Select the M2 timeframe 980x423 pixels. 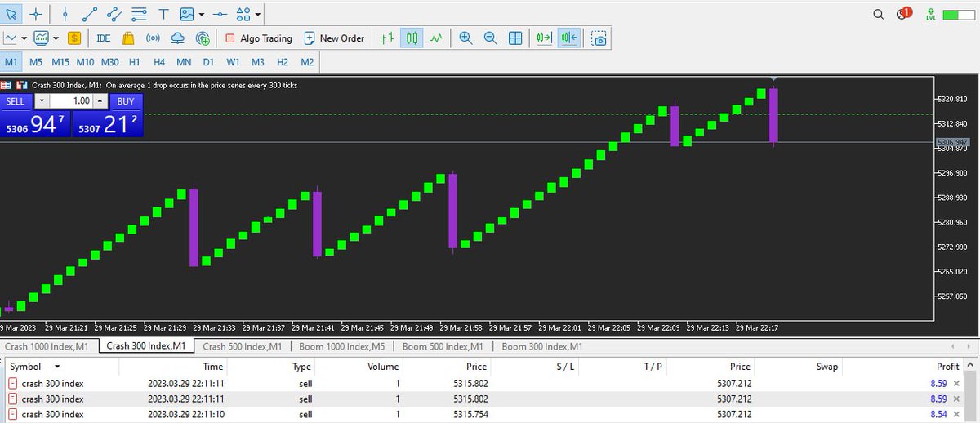coord(307,62)
